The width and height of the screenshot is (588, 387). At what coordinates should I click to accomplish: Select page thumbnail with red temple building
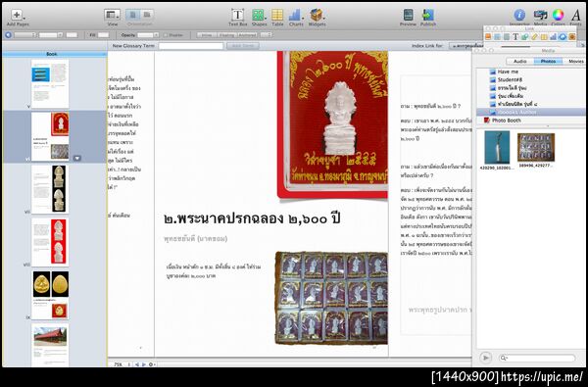[50, 345]
